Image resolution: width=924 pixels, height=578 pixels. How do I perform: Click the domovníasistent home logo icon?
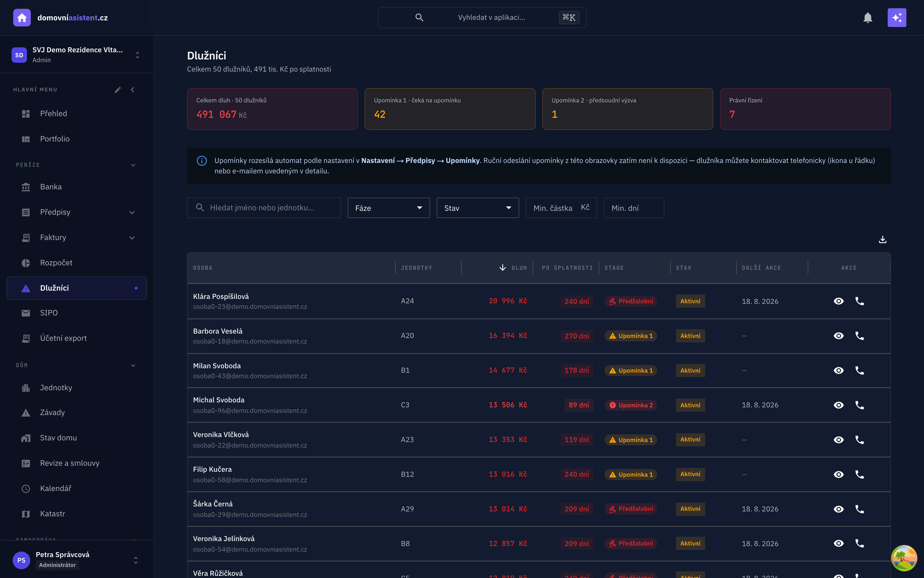pos(22,18)
